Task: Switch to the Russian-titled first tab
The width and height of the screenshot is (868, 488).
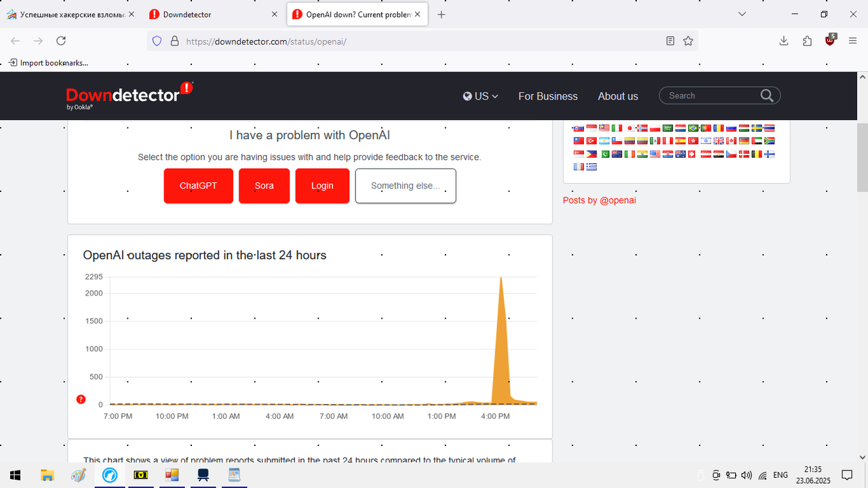Action: [x=71, y=14]
